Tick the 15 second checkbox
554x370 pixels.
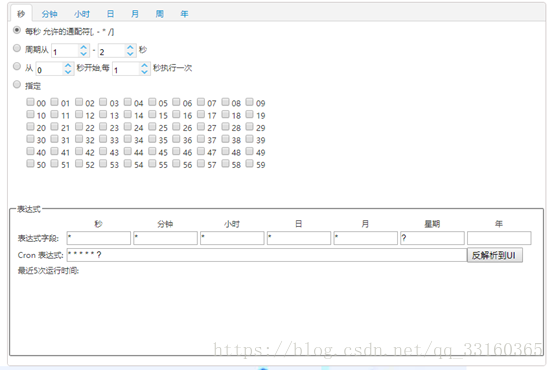point(152,114)
